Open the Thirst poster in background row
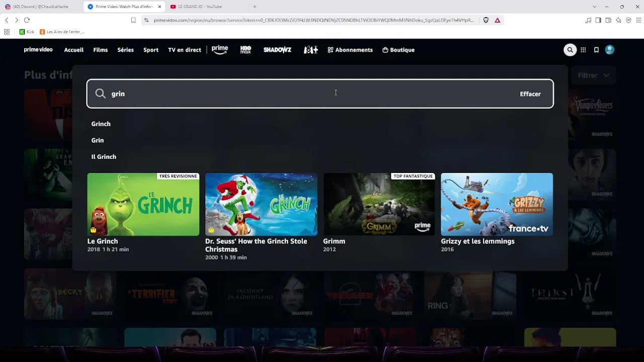 pos(570,294)
